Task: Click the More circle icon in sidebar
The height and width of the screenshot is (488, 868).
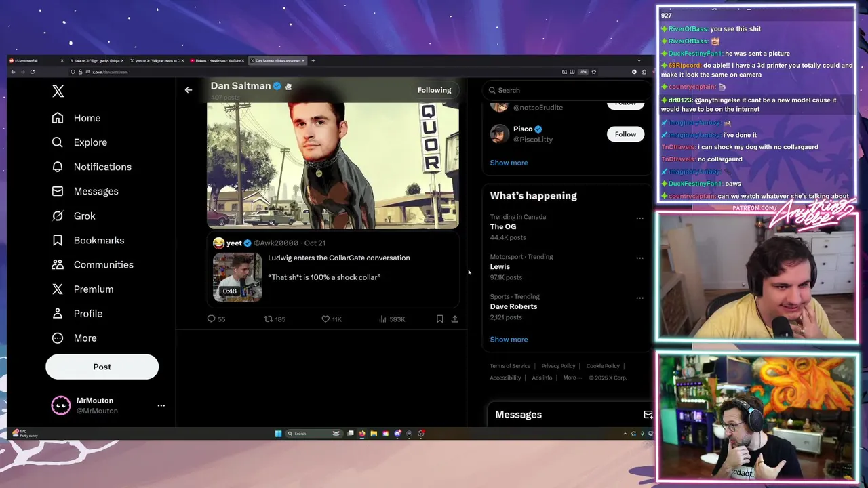Action: point(58,338)
